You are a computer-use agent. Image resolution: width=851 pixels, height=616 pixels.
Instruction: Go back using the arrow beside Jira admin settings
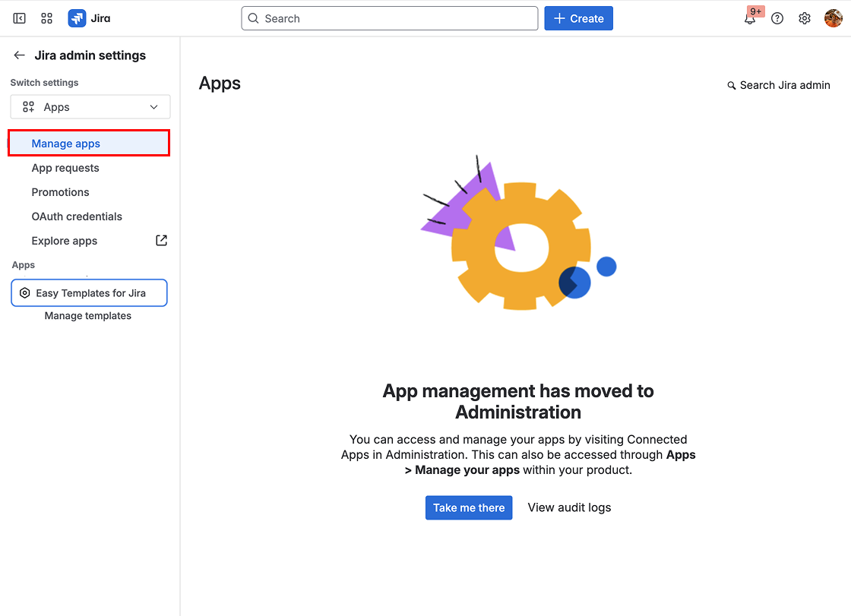pyautogui.click(x=18, y=55)
